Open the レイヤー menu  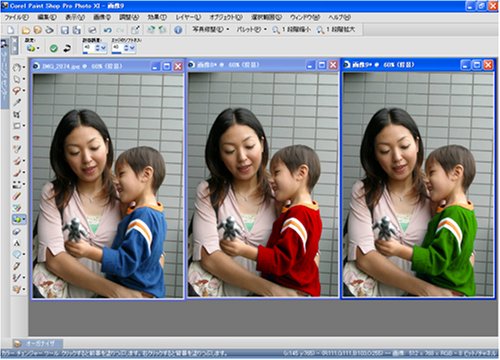point(188,17)
